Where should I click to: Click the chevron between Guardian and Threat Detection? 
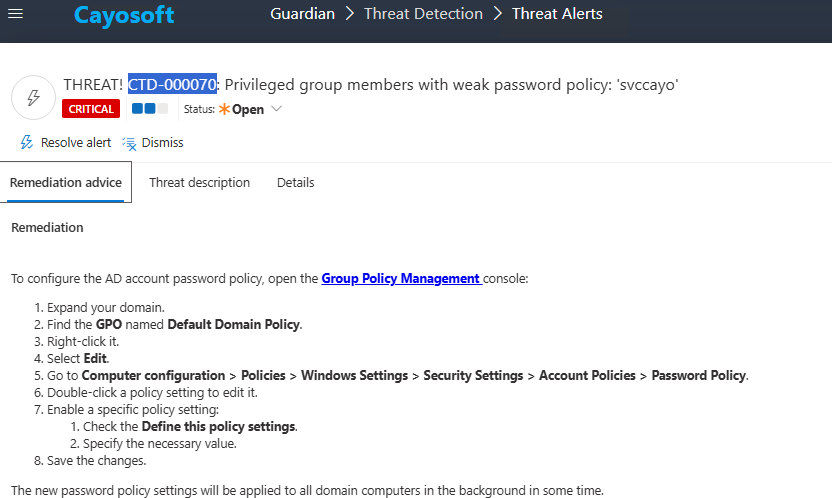coord(349,15)
